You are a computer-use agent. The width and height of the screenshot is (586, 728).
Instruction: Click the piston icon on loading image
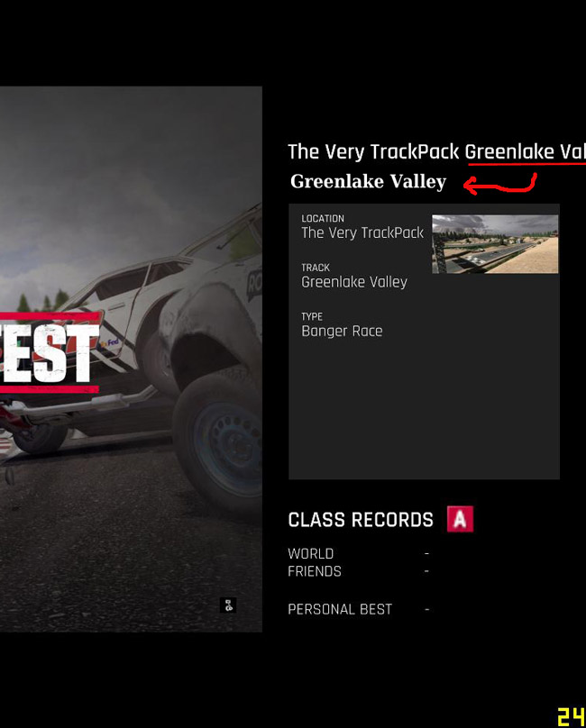228,605
